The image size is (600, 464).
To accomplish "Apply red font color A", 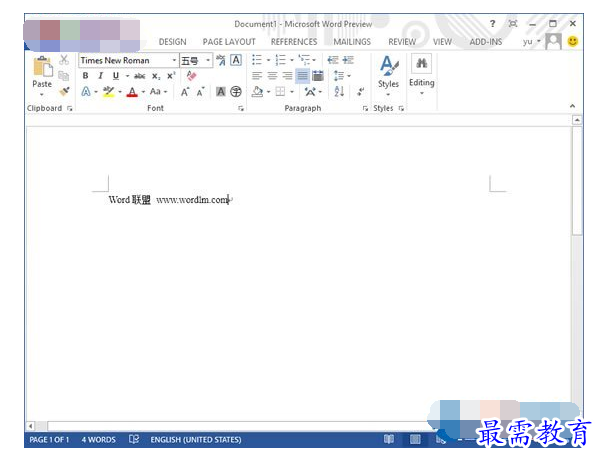I will pyautogui.click(x=132, y=92).
